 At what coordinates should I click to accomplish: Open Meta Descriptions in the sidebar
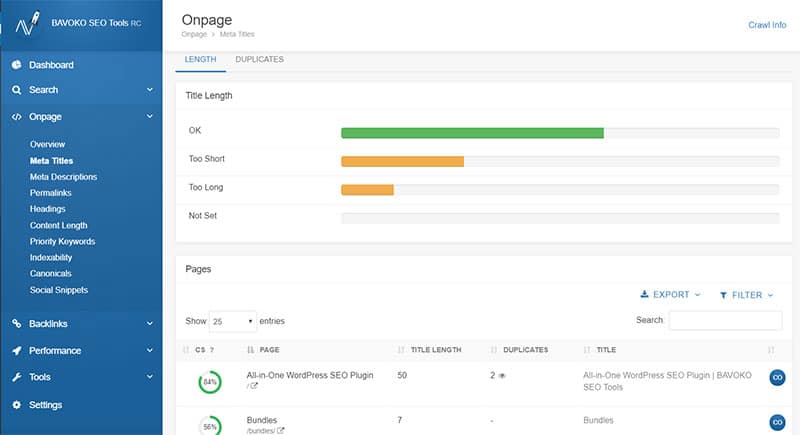point(63,177)
